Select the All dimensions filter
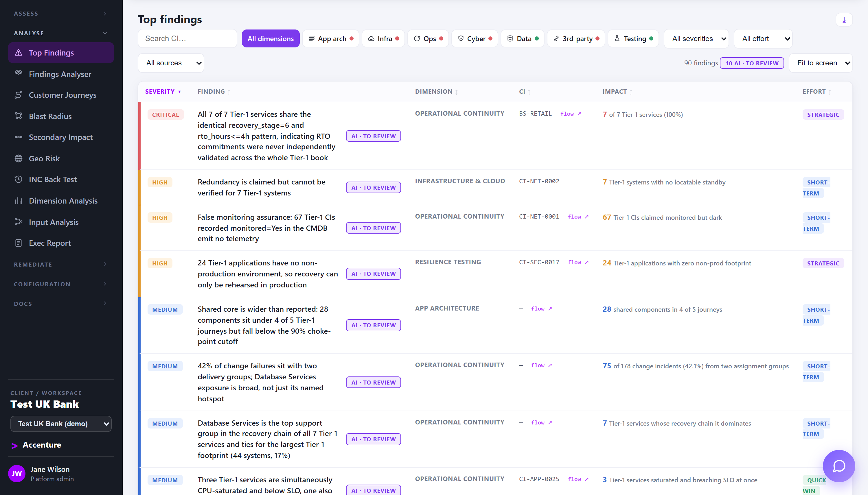The width and height of the screenshot is (868, 495). point(271,38)
